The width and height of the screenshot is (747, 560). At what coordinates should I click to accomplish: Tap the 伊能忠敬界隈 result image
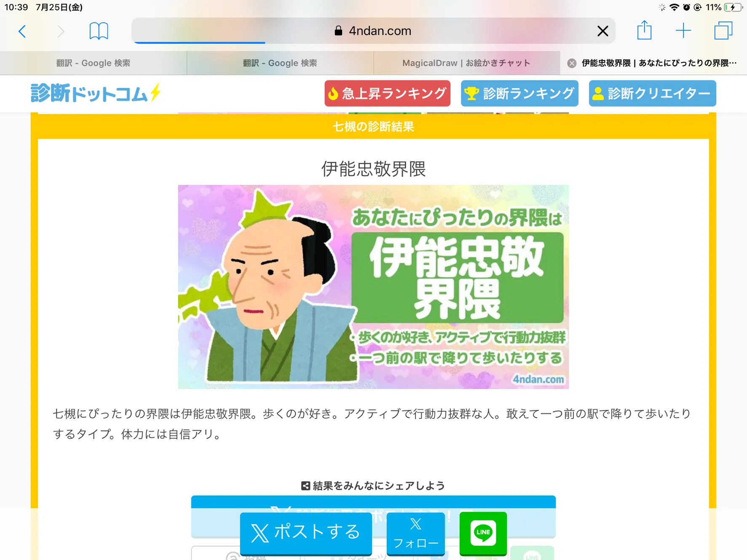pyautogui.click(x=373, y=287)
